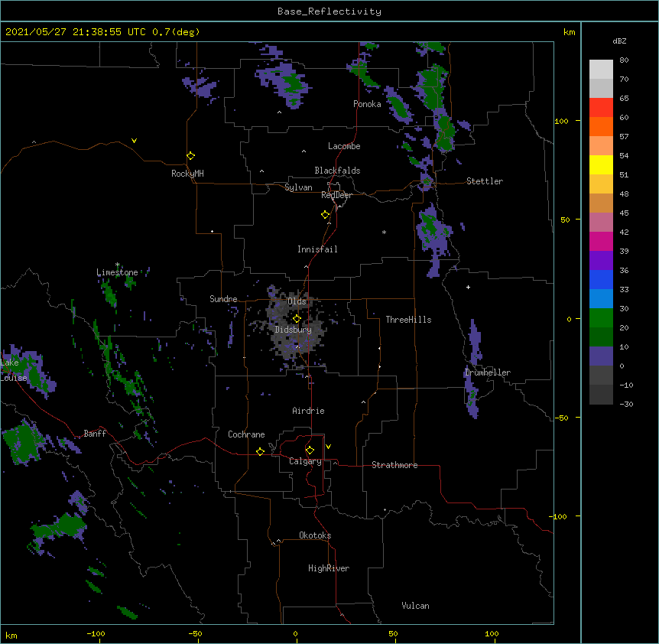Viewport: 659px width, 644px height.
Task: Select the light blue 30–33 dBZ legend swatch
Action: (x=601, y=299)
